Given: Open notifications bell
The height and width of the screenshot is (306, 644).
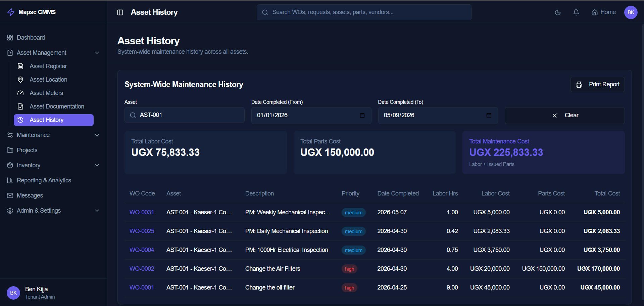Looking at the screenshot, I should (x=576, y=12).
